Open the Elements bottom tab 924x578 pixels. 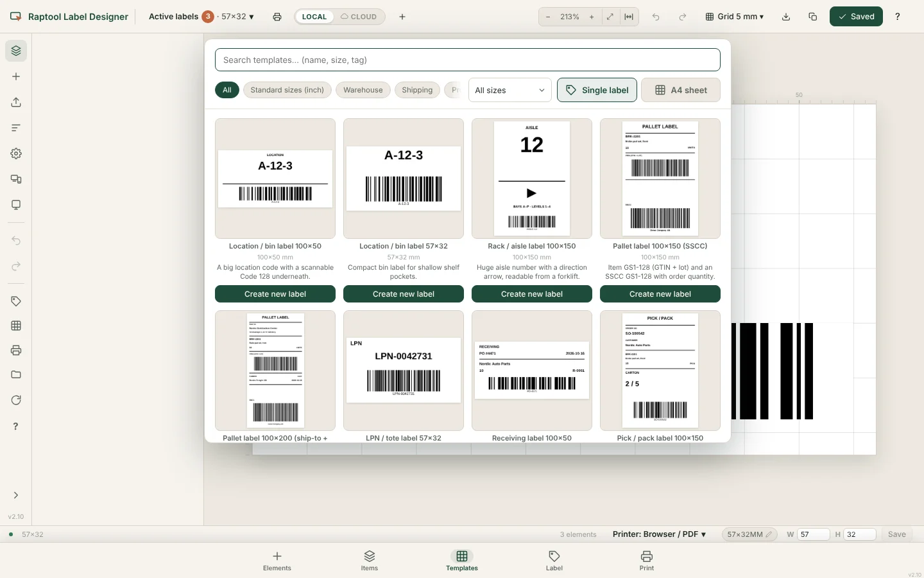277,561
